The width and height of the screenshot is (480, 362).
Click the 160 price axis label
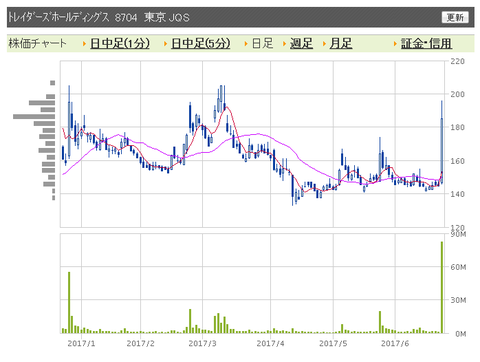click(x=457, y=161)
